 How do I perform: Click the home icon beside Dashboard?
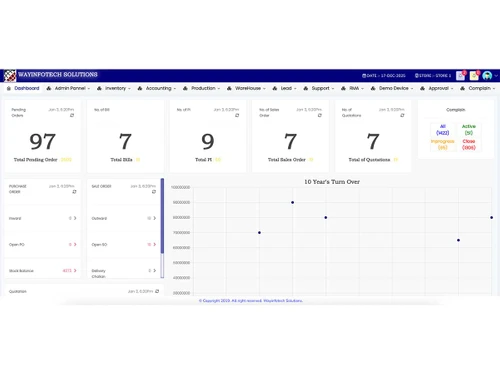tap(9, 88)
